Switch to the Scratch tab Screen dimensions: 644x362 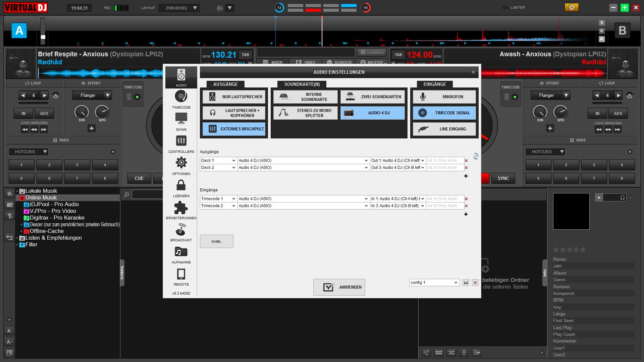tap(339, 62)
